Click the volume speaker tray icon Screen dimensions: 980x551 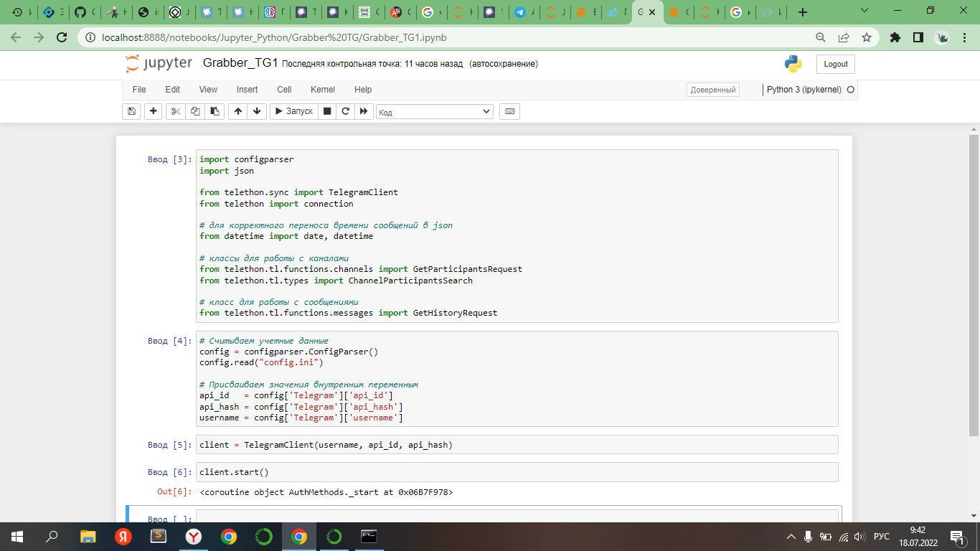[x=859, y=537]
